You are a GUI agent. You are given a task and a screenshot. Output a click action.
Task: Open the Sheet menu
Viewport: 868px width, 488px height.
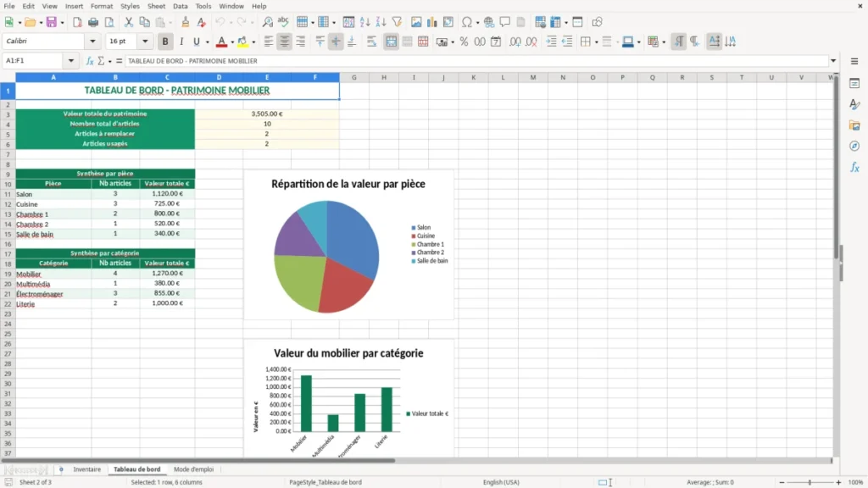[156, 6]
